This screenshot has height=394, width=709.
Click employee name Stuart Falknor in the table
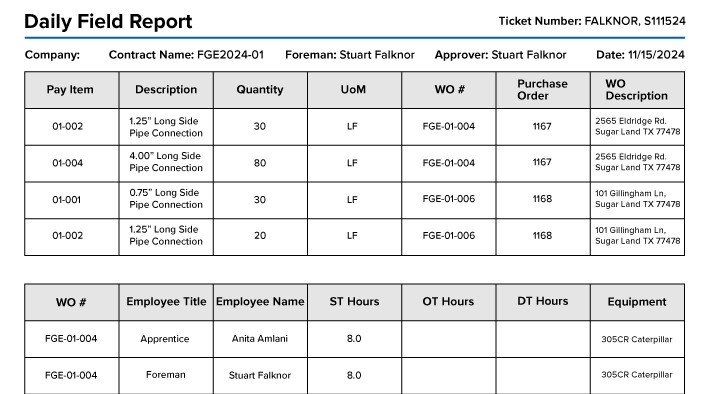pyautogui.click(x=260, y=375)
